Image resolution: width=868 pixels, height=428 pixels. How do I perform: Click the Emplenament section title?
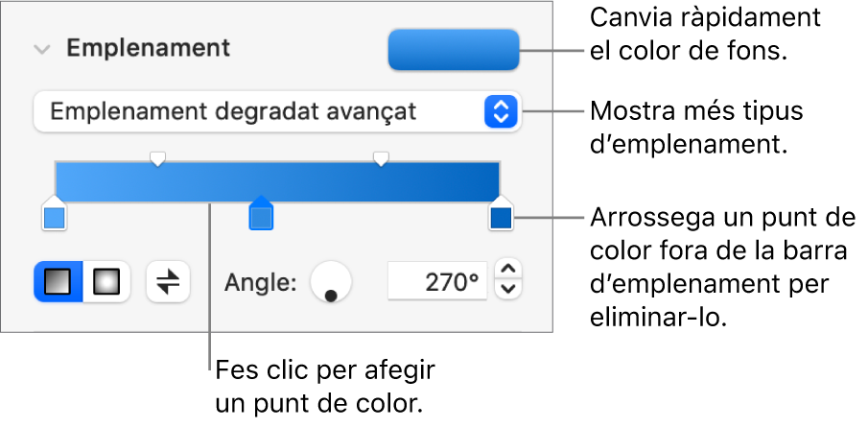[x=148, y=48]
